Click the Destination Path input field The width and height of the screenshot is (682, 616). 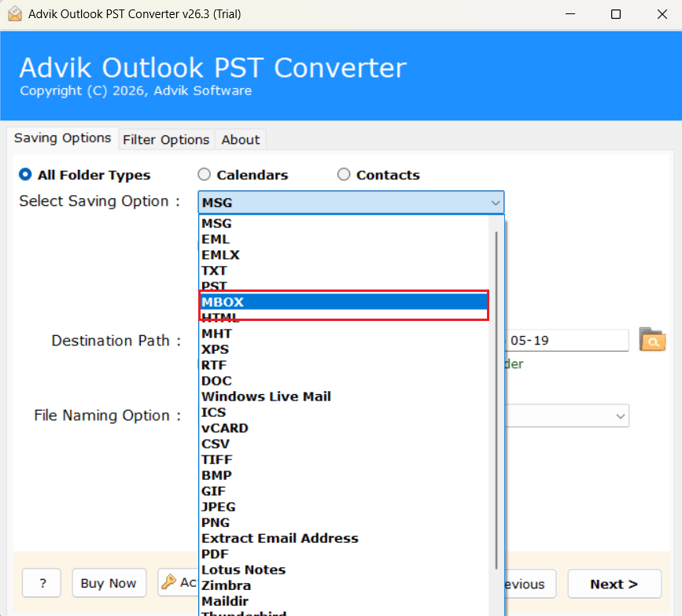coord(566,340)
